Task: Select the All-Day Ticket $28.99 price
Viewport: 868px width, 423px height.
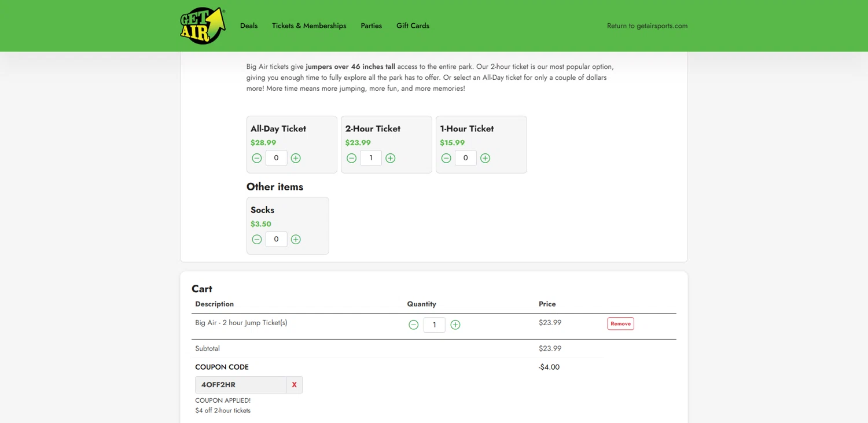Action: click(x=263, y=143)
